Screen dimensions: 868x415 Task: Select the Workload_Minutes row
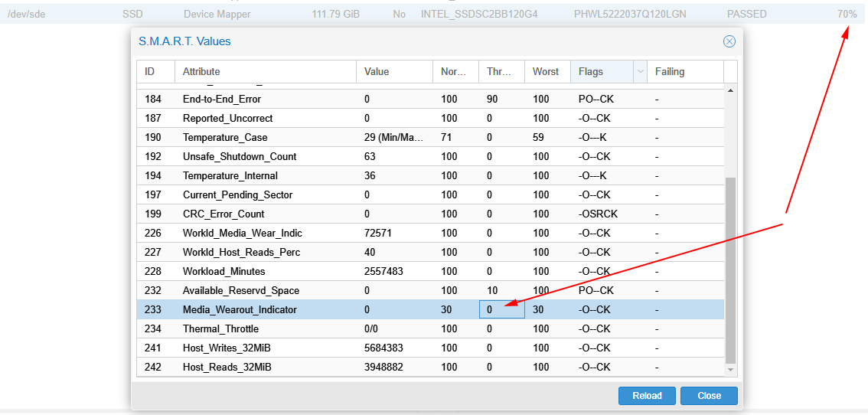click(x=431, y=272)
